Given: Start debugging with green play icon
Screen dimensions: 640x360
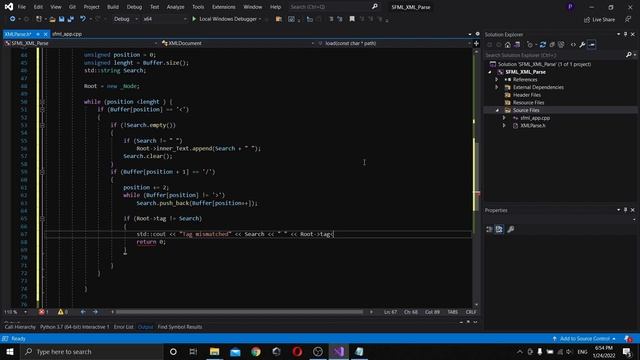Looking at the screenshot, I should click(194, 19).
